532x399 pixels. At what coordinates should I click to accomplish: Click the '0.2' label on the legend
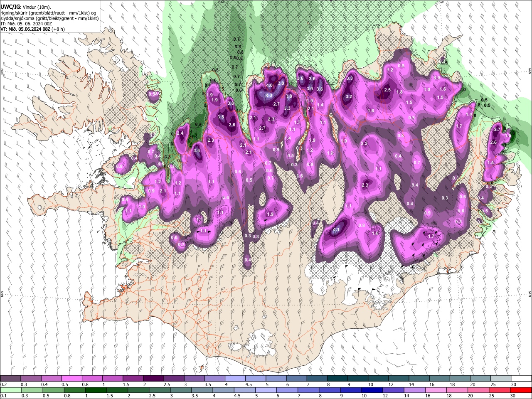3,384
